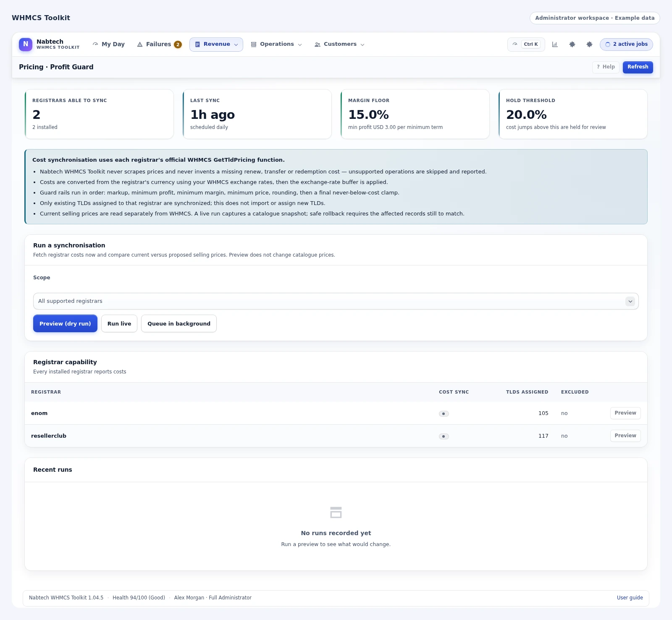This screenshot has width=672, height=620.
Task: Click the 117 TLDs assigned value
Action: tap(543, 436)
